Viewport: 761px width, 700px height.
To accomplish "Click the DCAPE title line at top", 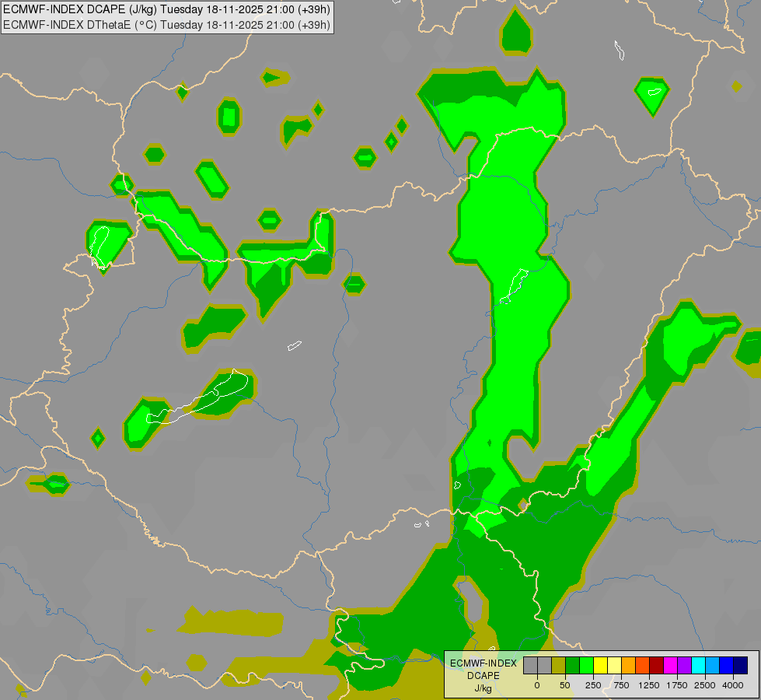I will (166, 9).
